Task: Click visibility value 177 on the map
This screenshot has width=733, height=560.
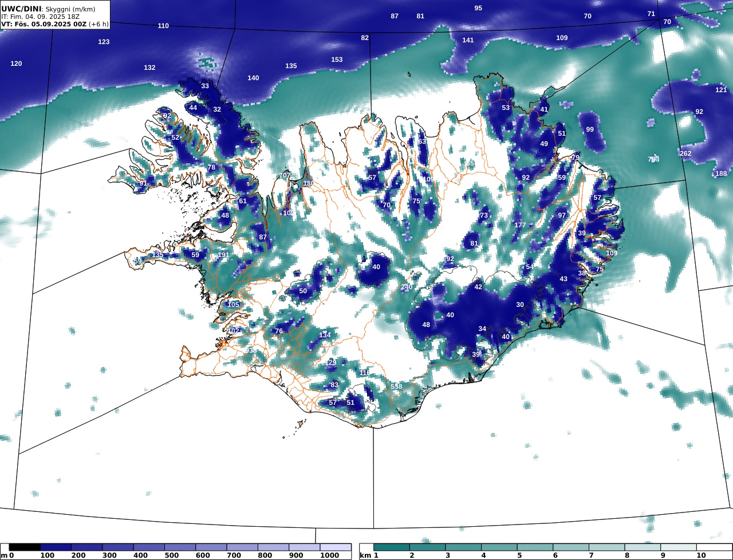Action: coord(519,225)
